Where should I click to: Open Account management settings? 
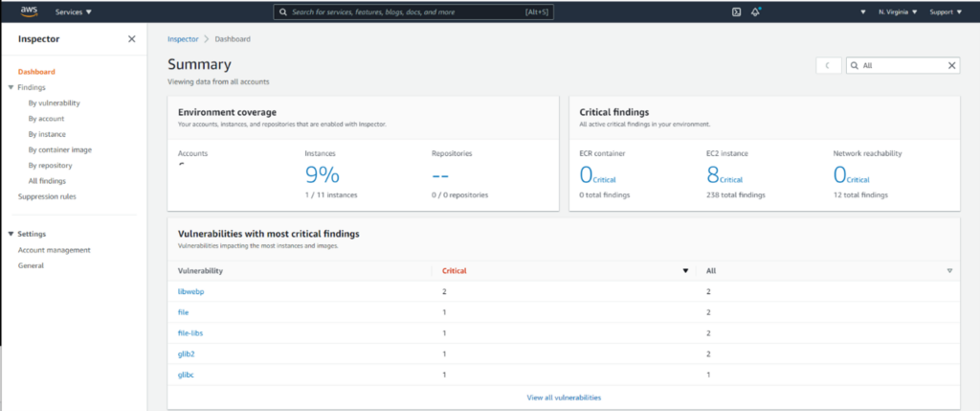(x=55, y=250)
